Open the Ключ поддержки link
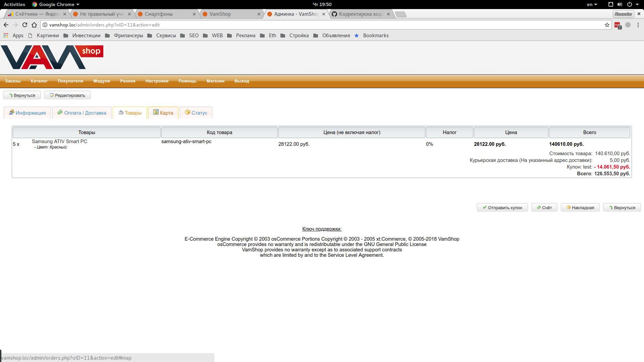Screen dimensions: 644x362 pos(322,229)
